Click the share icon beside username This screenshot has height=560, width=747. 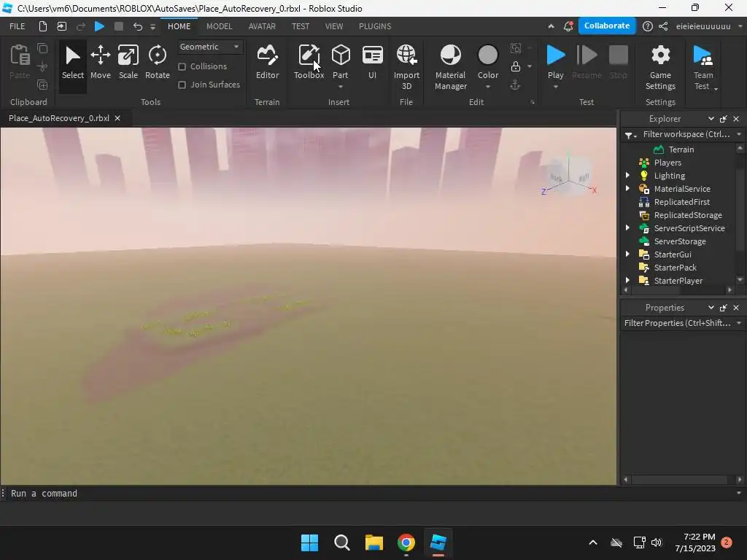[663, 26]
